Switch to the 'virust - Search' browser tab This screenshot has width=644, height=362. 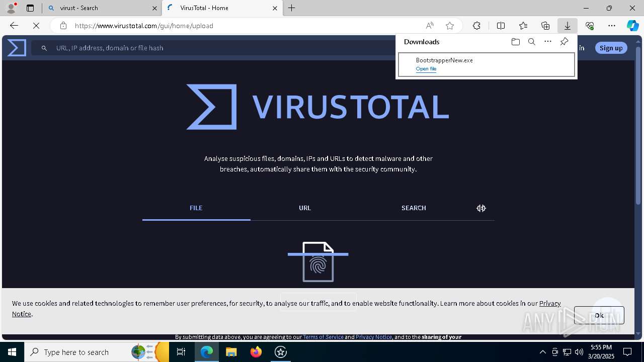click(x=102, y=8)
